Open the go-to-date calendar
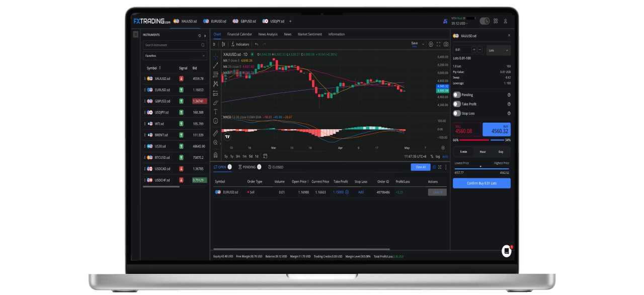Image resolution: width=644 pixels, height=295 pixels. [265, 156]
